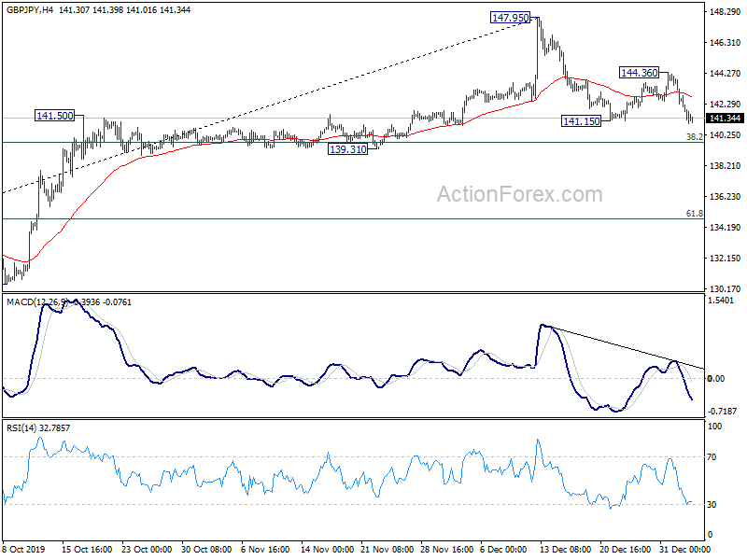Click the 142.290 price axis value
This screenshot has width=747, height=560.
(725, 105)
